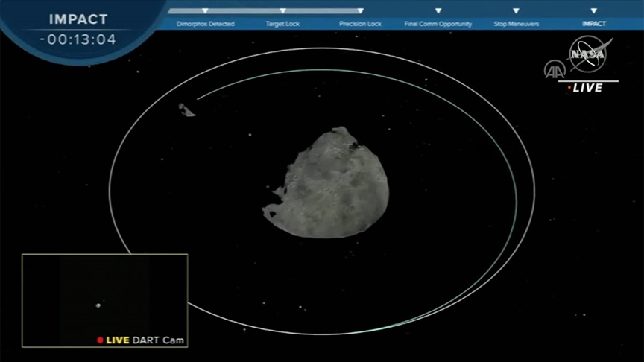Click the triangle marker above Final Comm Opportunity
This screenshot has width=644, height=362.
438,11
